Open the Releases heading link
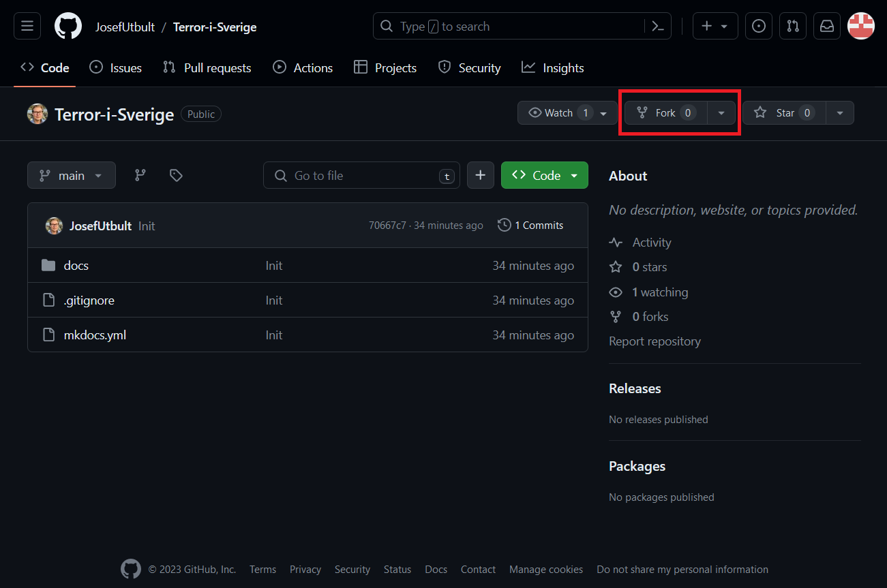Image resolution: width=887 pixels, height=588 pixels. pos(635,388)
